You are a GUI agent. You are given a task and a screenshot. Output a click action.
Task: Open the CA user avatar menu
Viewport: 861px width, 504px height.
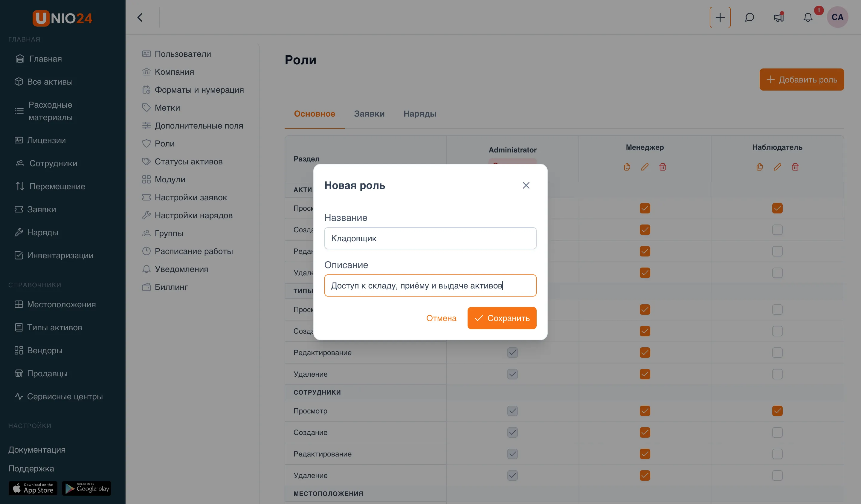[x=837, y=17]
